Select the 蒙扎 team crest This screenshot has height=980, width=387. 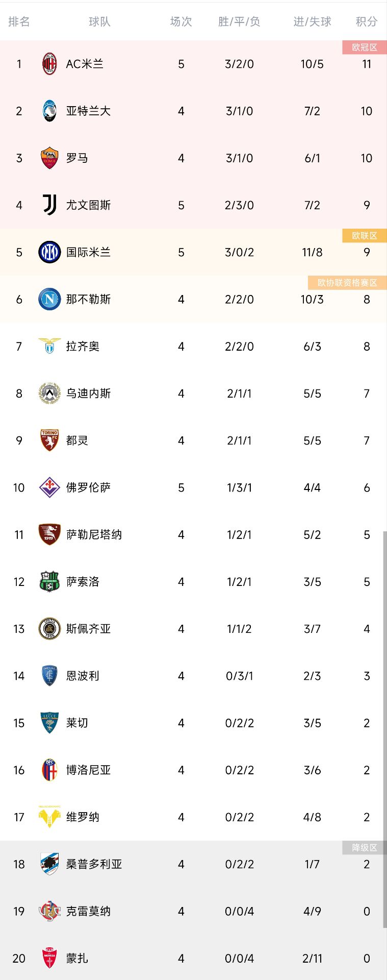pos(49,959)
